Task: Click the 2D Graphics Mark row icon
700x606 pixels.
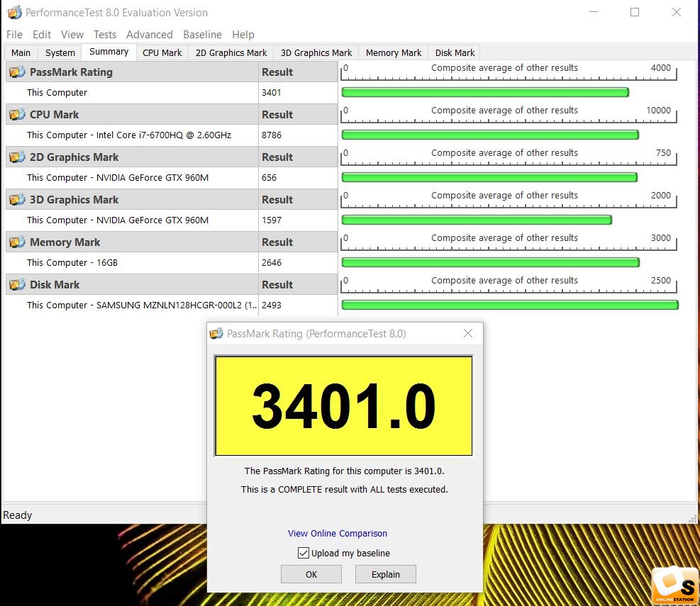Action: [x=17, y=157]
